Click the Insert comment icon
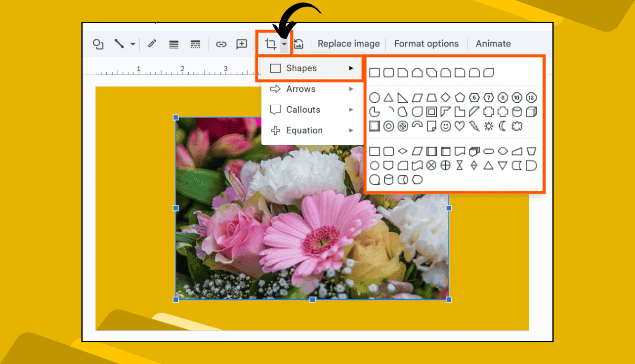Screen dimensions: 635x364 [241, 43]
